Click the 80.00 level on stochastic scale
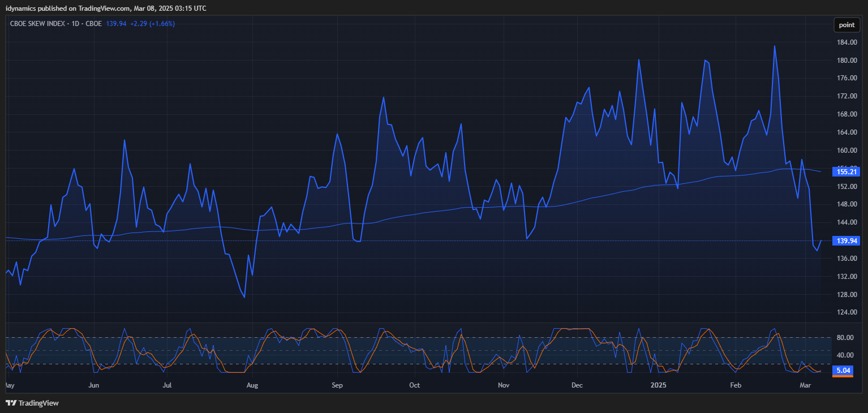This screenshot has width=868, height=413. tap(845, 338)
